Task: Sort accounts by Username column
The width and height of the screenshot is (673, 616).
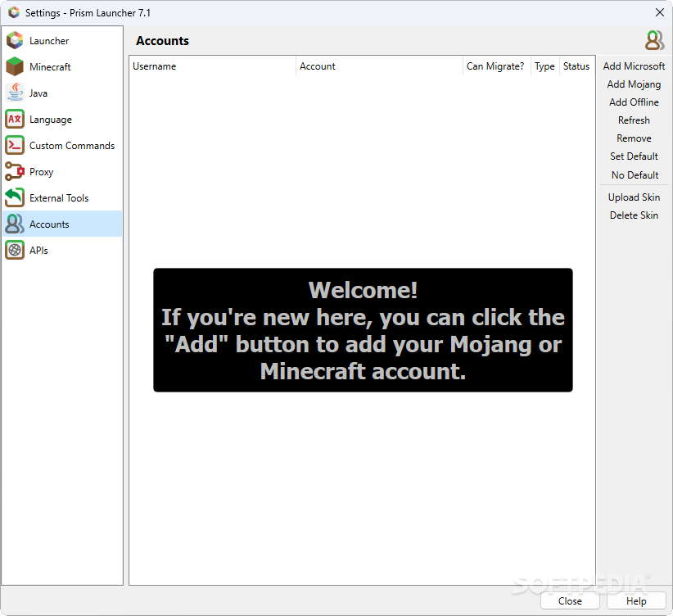Action: 212,66
